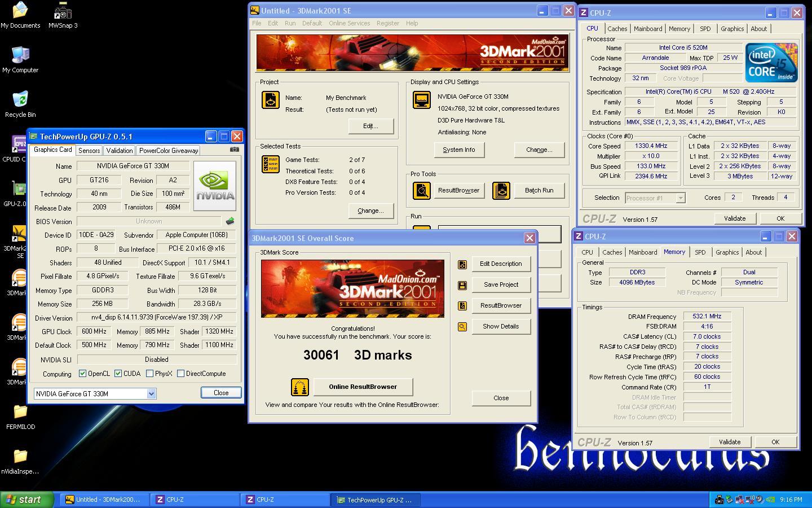Click Validate button in top CPU-Z window

coord(735,218)
